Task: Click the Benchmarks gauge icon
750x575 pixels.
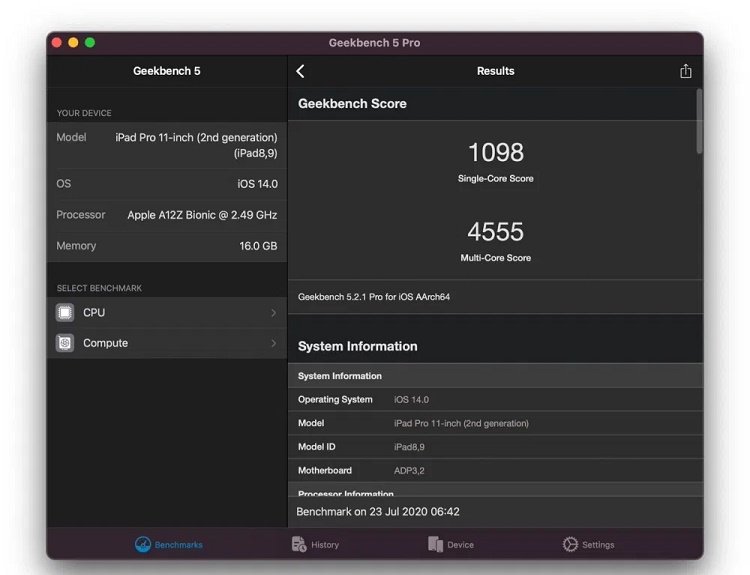Action: 143,544
